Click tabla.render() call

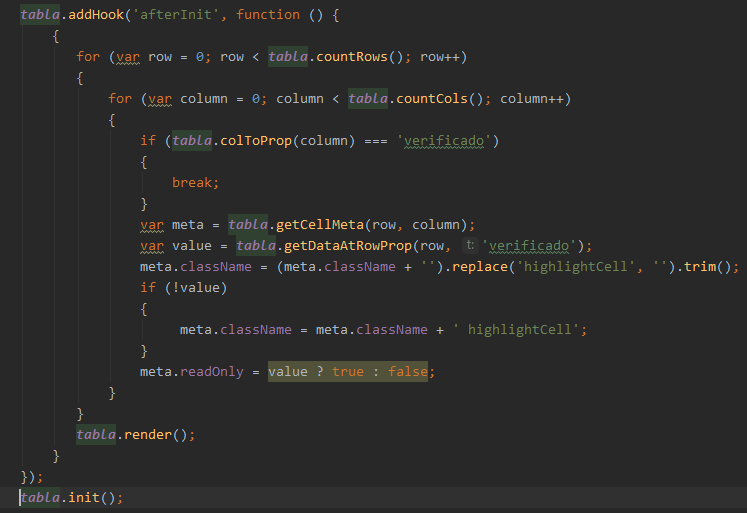click(x=136, y=434)
